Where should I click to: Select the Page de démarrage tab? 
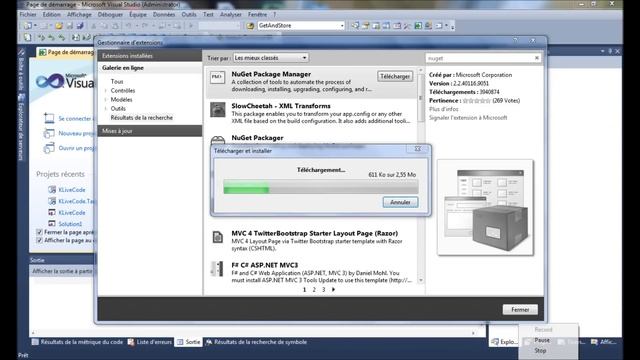(x=66, y=52)
